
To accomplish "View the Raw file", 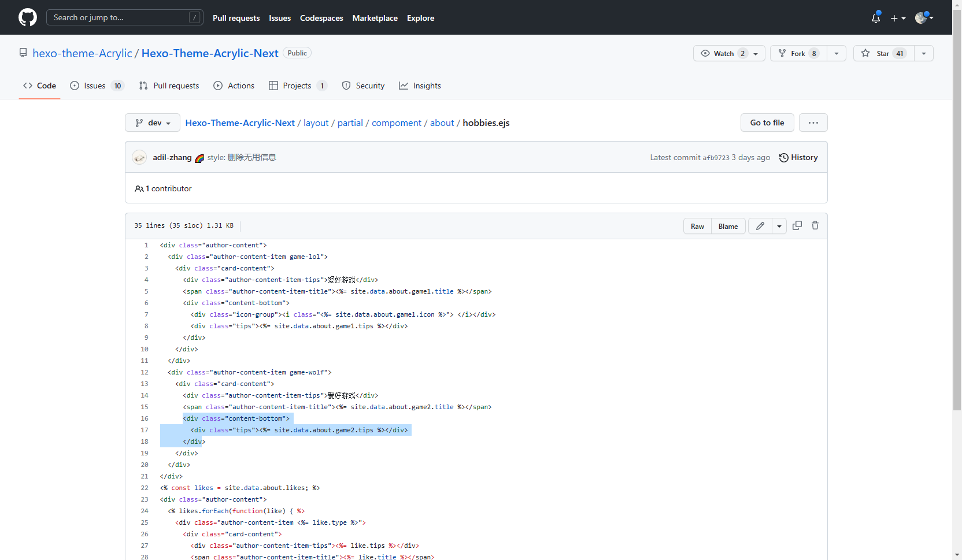I will (697, 226).
